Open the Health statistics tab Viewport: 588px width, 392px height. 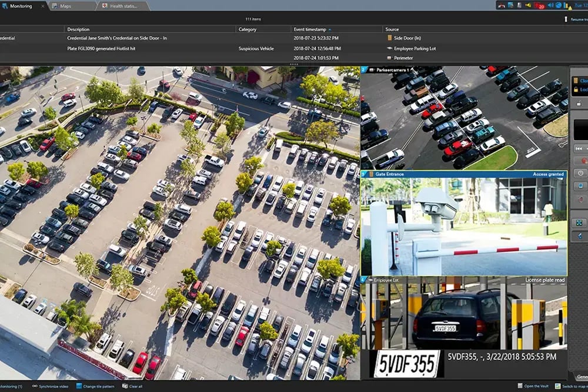pos(123,6)
